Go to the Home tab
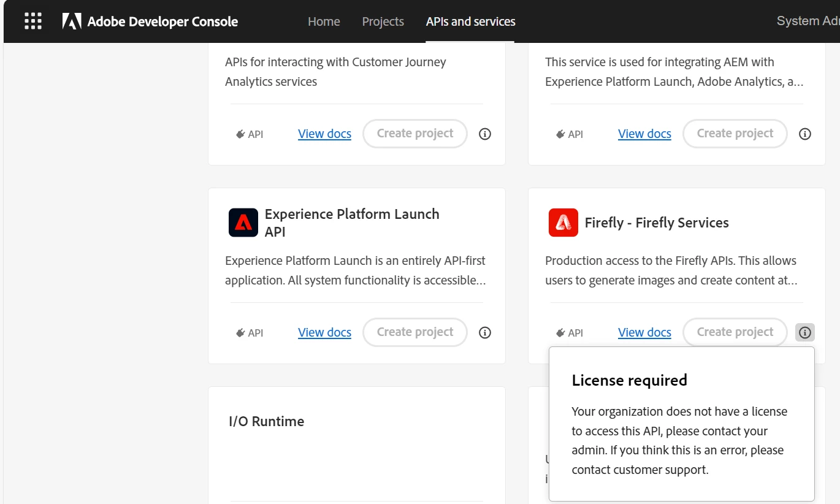Viewport: 840px width, 504px height. tap(324, 21)
